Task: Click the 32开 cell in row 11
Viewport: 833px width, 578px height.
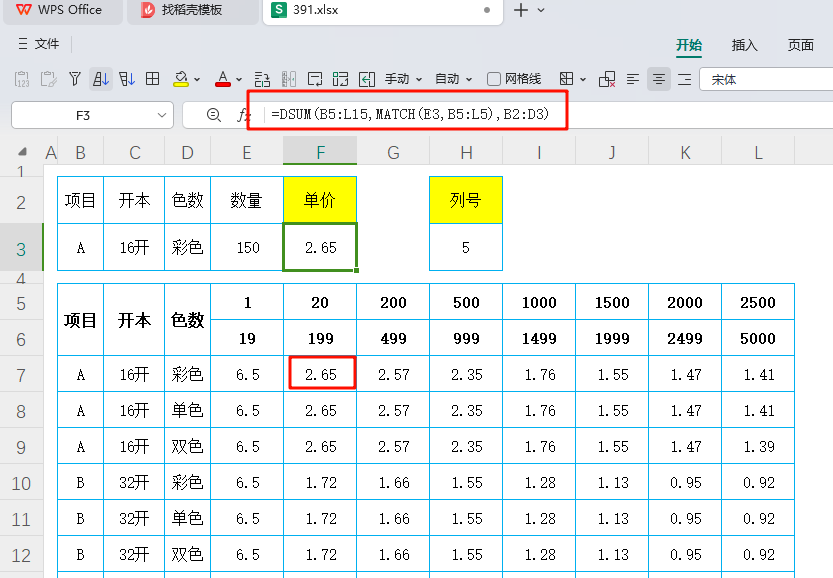Action: pyautogui.click(x=134, y=519)
